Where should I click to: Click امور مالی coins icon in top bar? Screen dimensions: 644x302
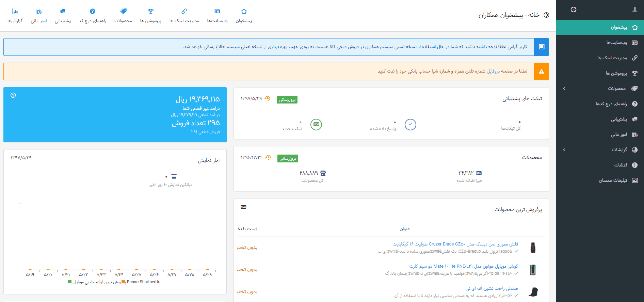tap(39, 11)
